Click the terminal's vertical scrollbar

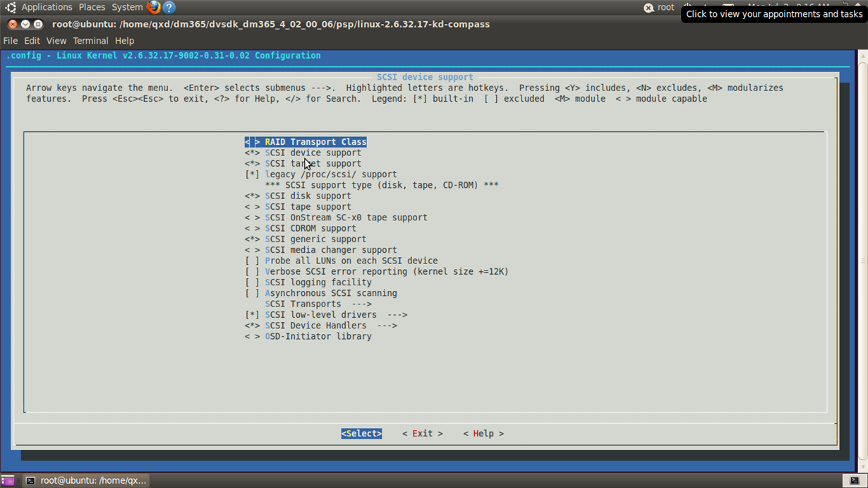[862, 261]
